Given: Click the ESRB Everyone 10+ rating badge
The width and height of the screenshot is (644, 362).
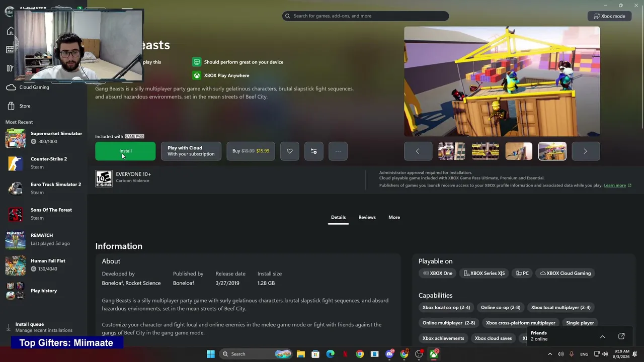Looking at the screenshot, I should pos(104,178).
